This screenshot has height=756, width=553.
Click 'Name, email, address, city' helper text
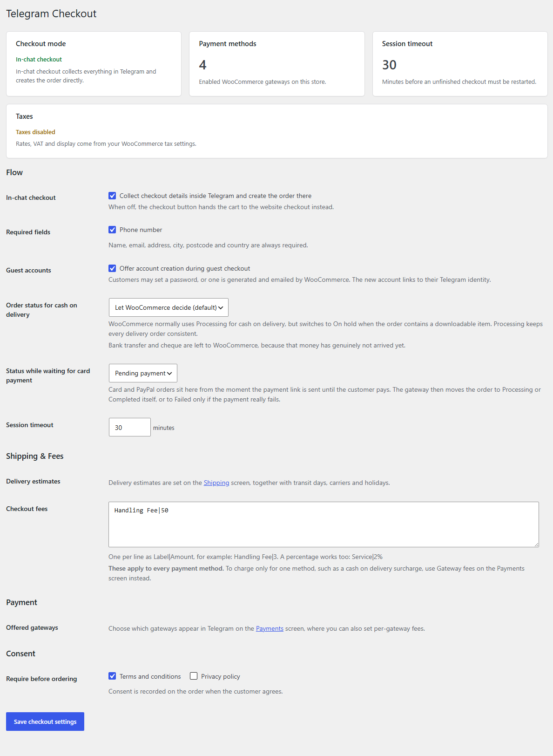[208, 245]
